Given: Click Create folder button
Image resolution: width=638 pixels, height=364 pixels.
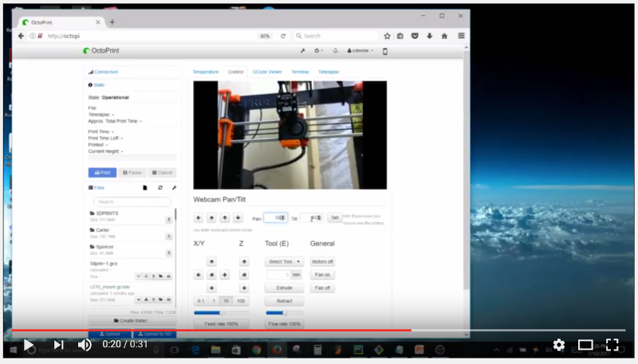Looking at the screenshot, I should pos(132,320).
